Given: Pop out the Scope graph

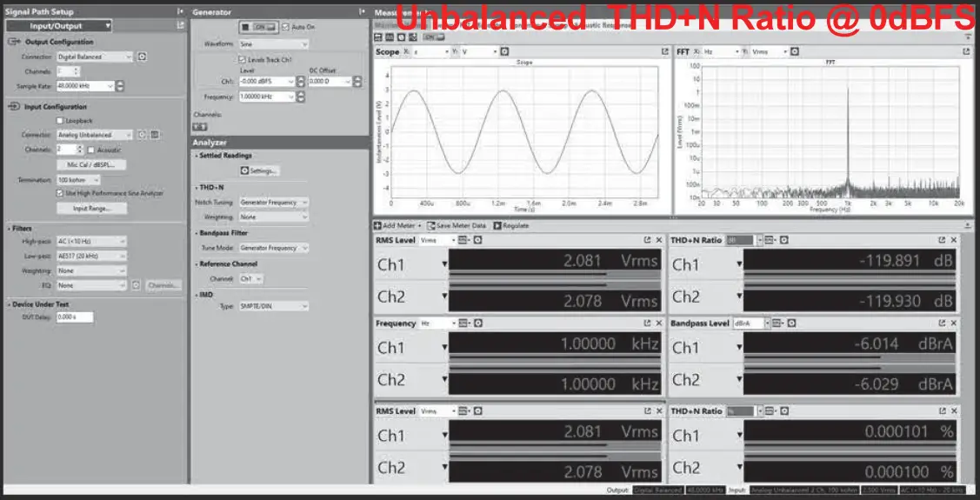Looking at the screenshot, I should tap(665, 52).
